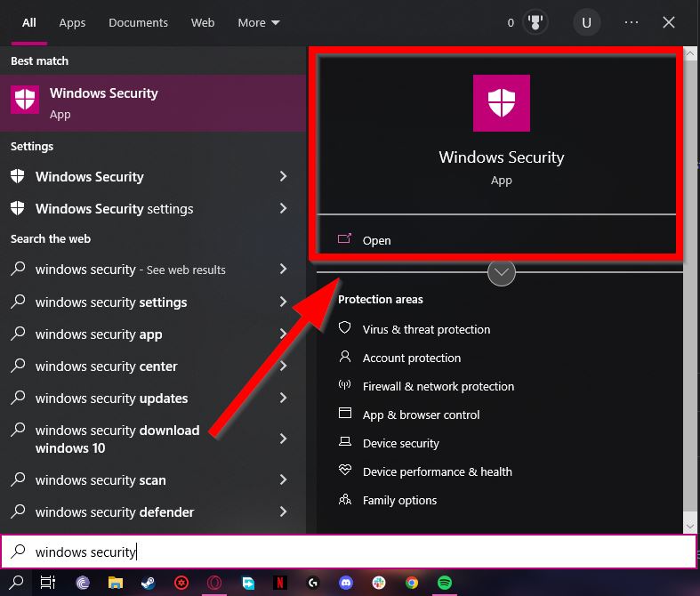Expand arrow for 'windows security center'
Image resolution: width=700 pixels, height=596 pixels.
pyautogui.click(x=283, y=366)
